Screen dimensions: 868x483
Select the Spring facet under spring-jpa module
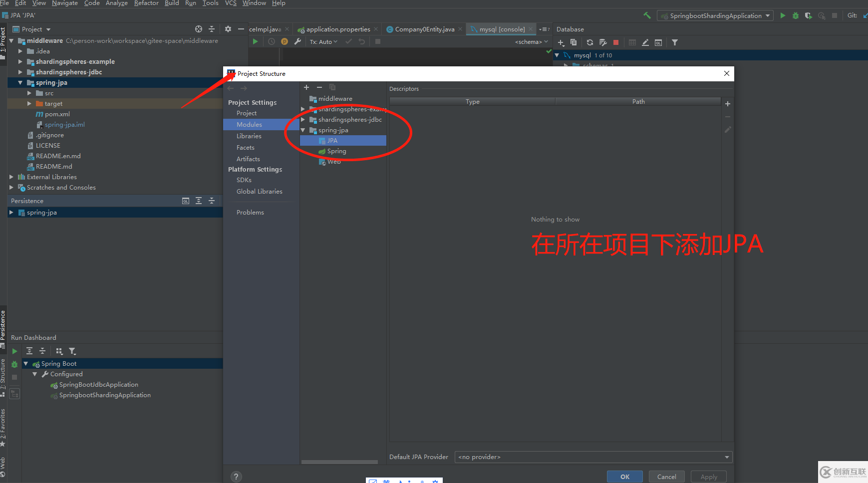click(336, 151)
